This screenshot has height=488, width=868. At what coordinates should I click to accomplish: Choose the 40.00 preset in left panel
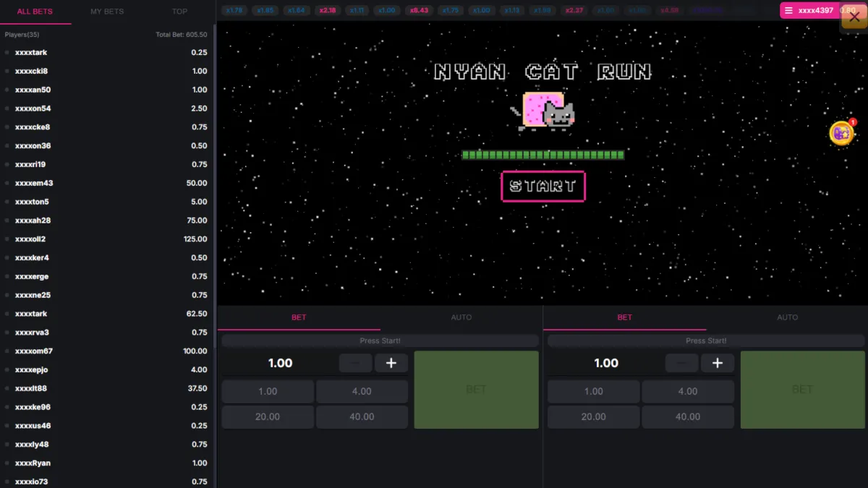point(362,417)
